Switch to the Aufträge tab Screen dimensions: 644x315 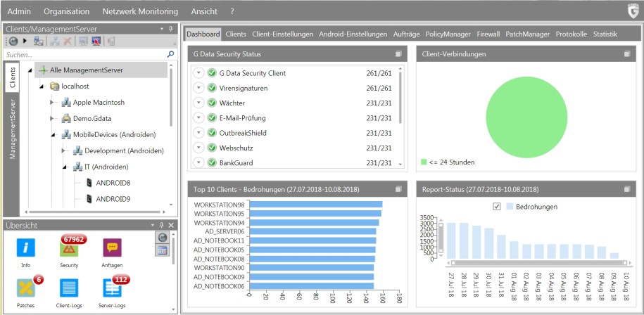[406, 34]
